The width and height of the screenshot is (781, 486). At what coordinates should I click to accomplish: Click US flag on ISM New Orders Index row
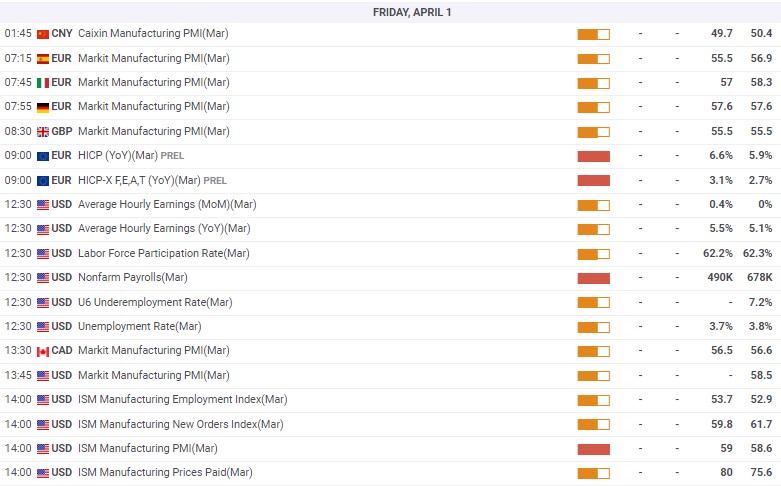tap(43, 425)
